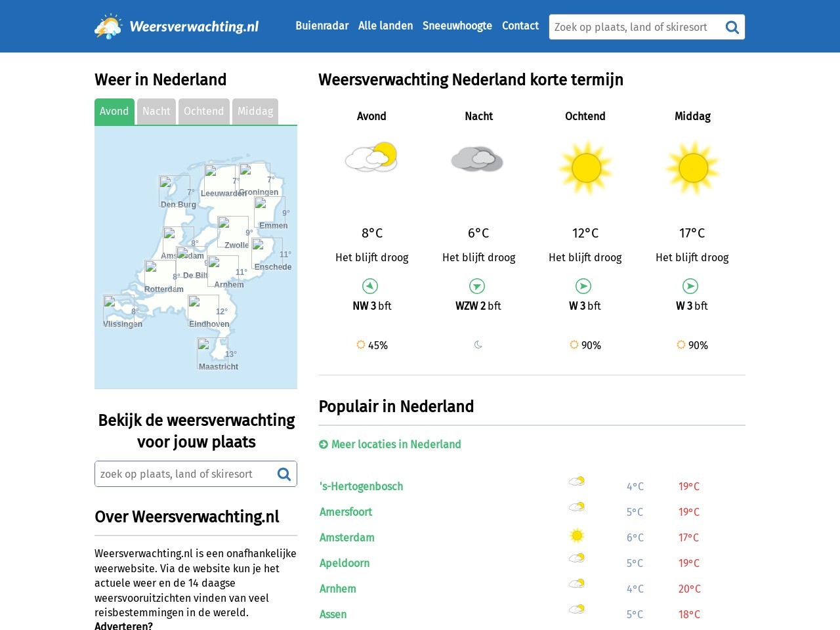Open Contact in the top menu
Viewport: 840px width, 630px height.
(x=520, y=26)
